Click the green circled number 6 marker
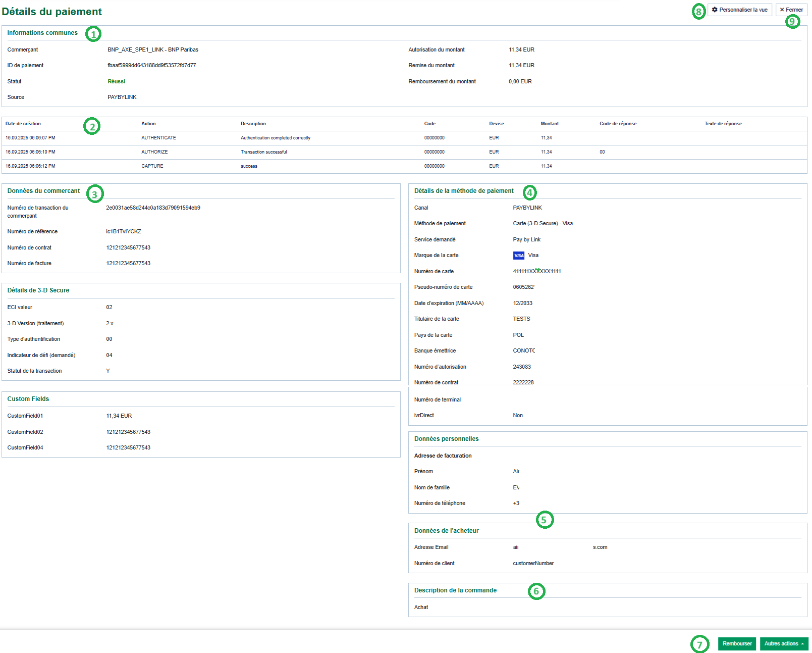The image size is (812, 653). [x=536, y=591]
